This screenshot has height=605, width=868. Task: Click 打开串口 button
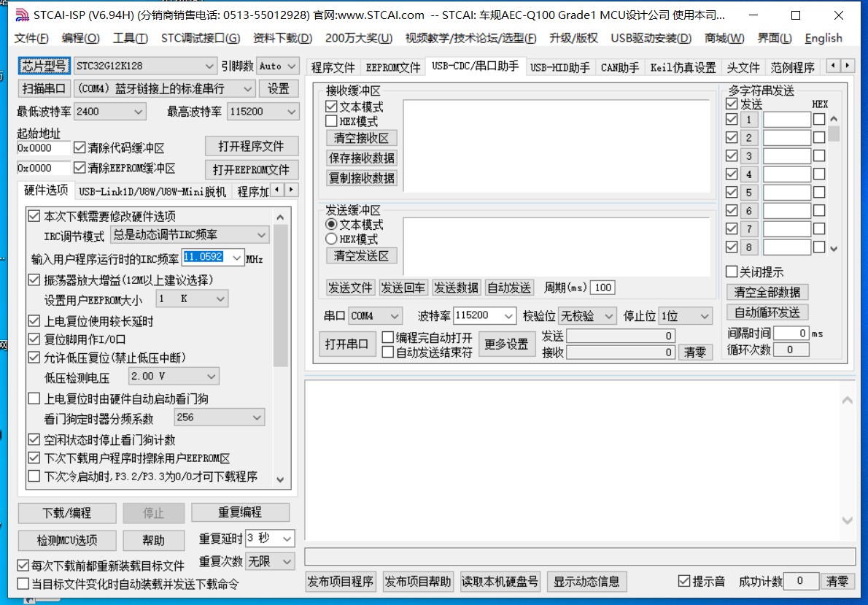(x=347, y=344)
